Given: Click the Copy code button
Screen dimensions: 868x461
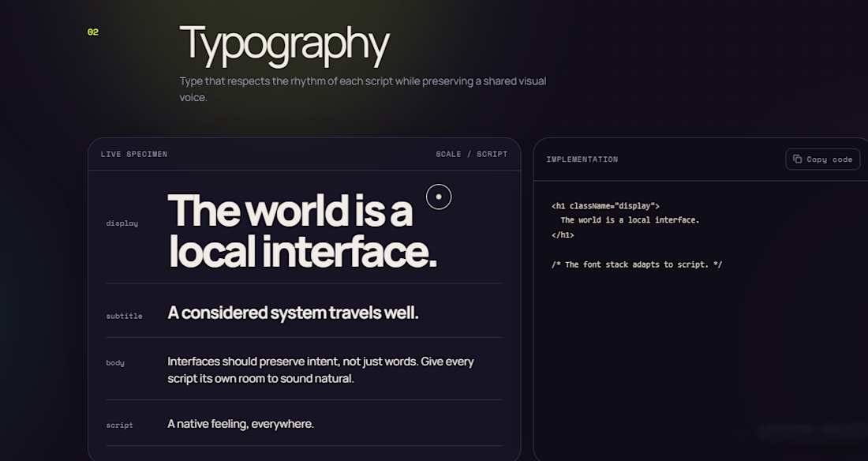Looking at the screenshot, I should click(x=822, y=159).
